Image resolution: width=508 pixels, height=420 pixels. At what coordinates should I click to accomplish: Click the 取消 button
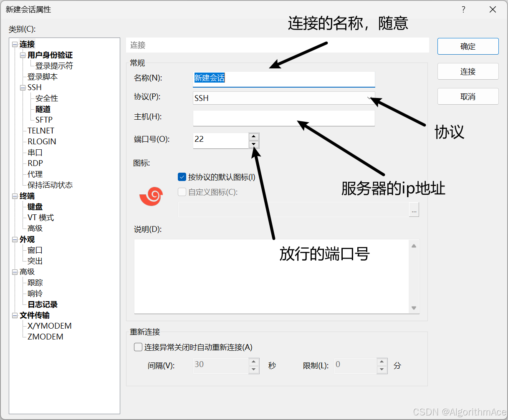click(x=468, y=96)
